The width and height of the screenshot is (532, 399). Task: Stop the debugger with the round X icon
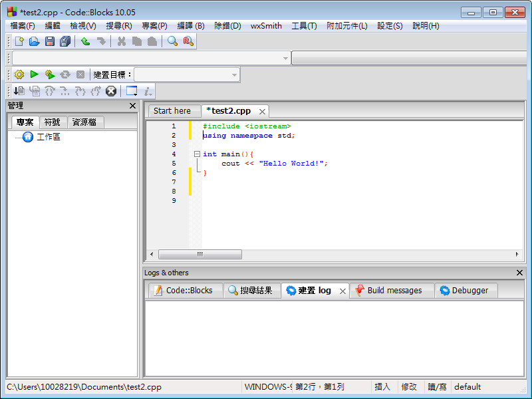pyautogui.click(x=111, y=91)
